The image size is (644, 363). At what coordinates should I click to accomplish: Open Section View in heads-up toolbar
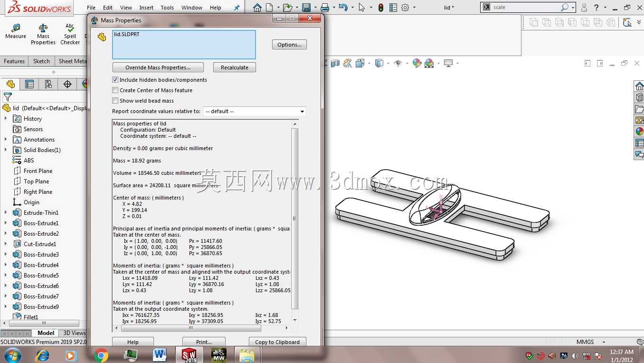click(x=335, y=63)
